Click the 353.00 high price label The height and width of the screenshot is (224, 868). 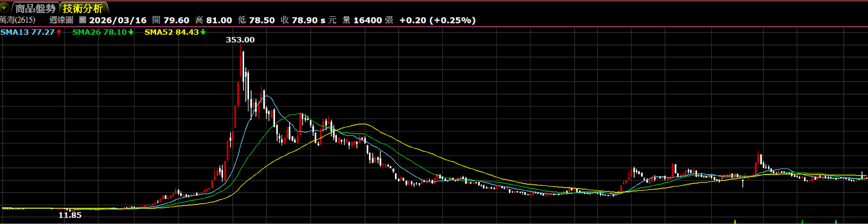tap(240, 40)
